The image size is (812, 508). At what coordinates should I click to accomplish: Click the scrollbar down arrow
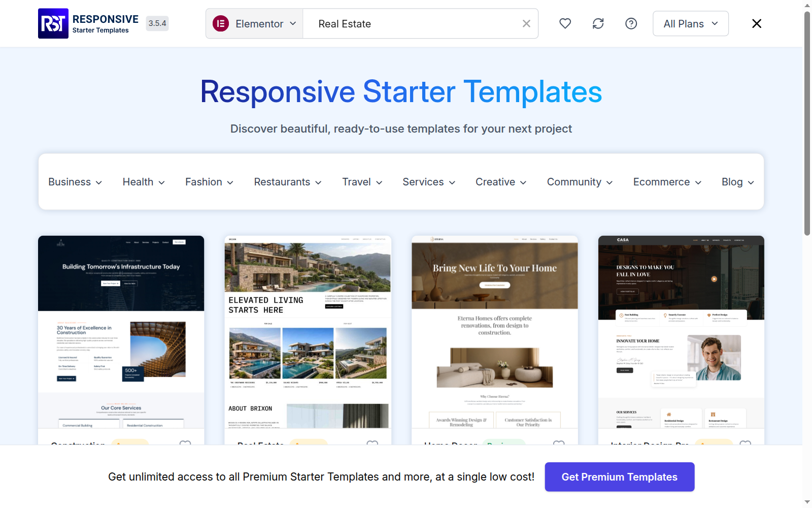coord(807,502)
